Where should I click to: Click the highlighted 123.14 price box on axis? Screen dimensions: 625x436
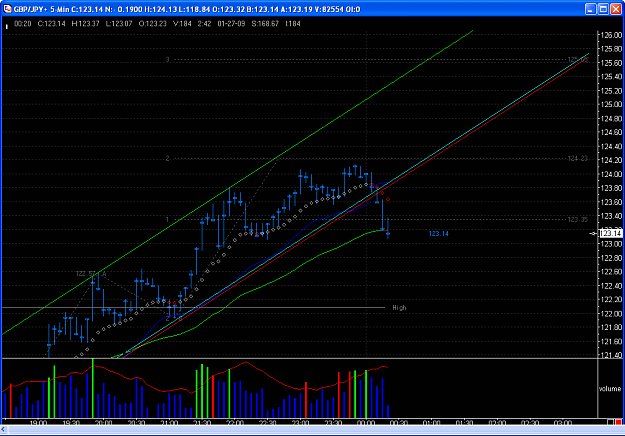610,234
